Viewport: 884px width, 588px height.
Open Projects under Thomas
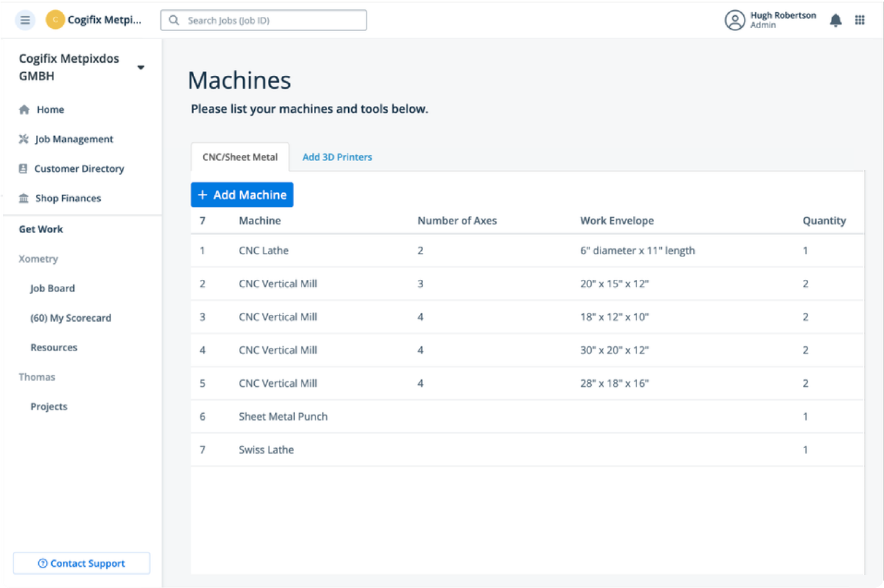pyautogui.click(x=49, y=406)
